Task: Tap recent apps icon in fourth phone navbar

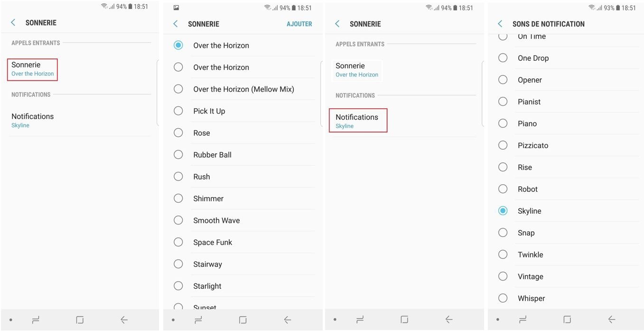Action: (523, 320)
